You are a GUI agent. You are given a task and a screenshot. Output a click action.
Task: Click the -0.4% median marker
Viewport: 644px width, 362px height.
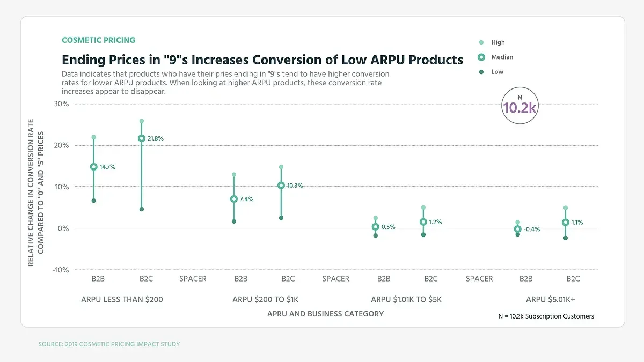pos(518,229)
